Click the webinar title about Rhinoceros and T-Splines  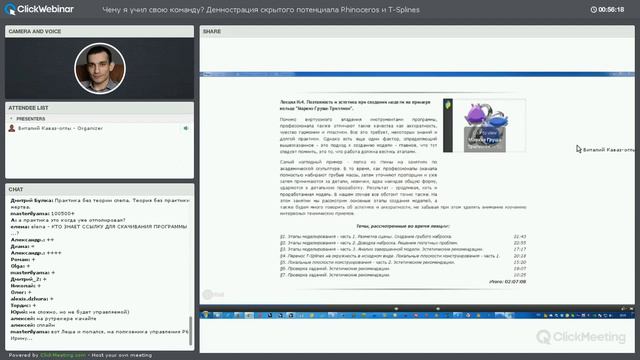click(261, 10)
